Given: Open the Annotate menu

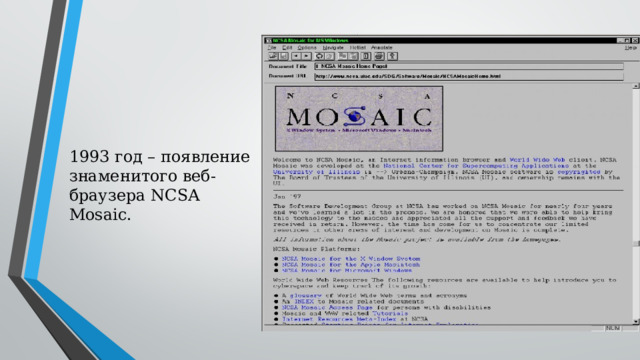Looking at the screenshot, I should pos(382,48).
